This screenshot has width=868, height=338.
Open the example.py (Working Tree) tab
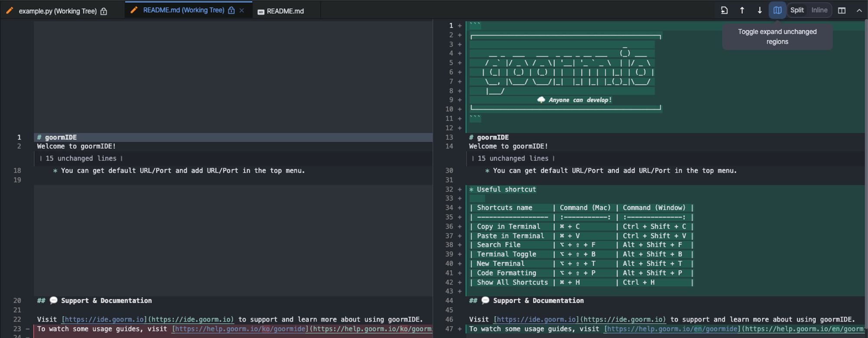tap(58, 11)
